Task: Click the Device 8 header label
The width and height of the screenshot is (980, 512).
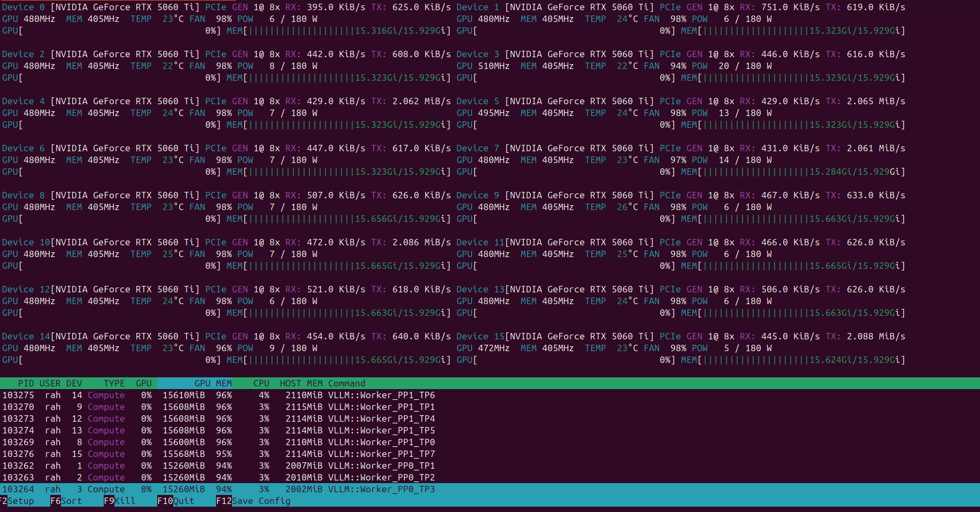Action: 24,195
